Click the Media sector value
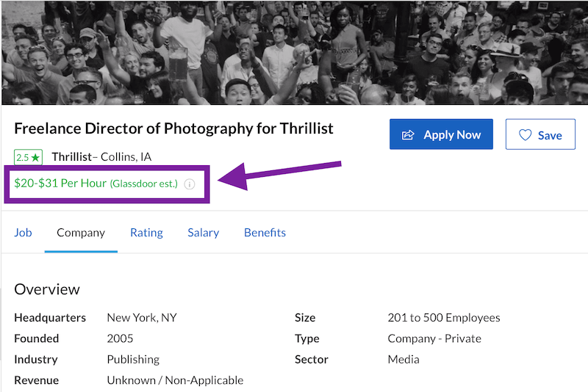The width and height of the screenshot is (588, 392). tap(404, 360)
